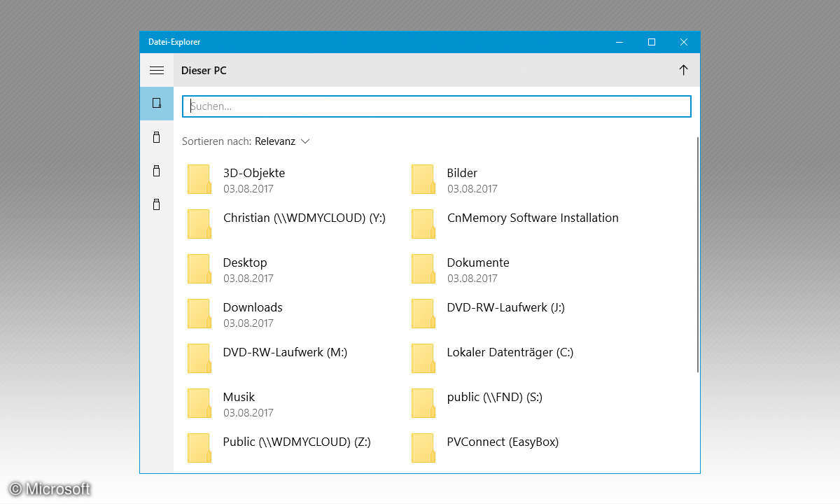Open public (\\FND) (S:) share

point(494,397)
